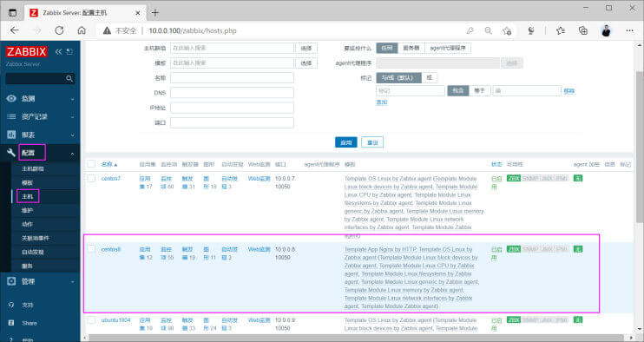The height and width of the screenshot is (342, 644).
Task: Select 与/或 (默认) tag mode
Action: click(398, 77)
